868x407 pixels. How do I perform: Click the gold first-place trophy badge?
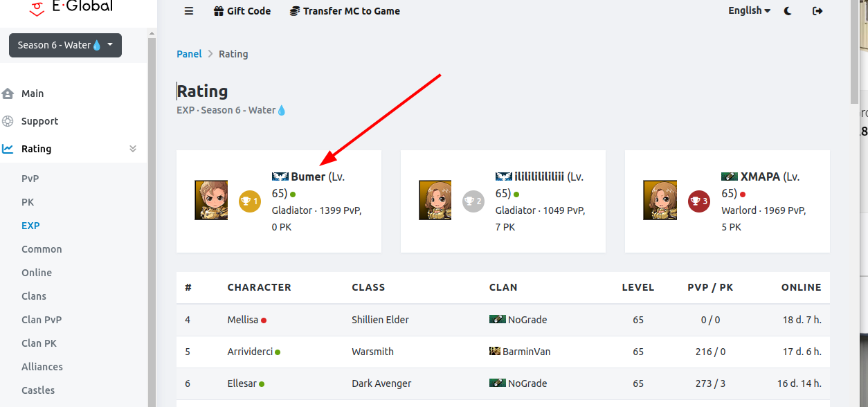(249, 201)
